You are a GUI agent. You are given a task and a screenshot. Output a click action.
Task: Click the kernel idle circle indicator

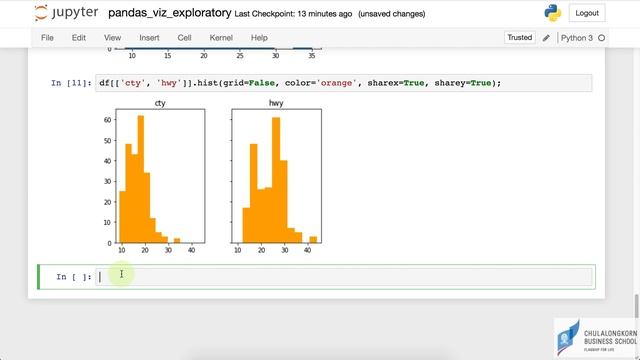(x=601, y=38)
